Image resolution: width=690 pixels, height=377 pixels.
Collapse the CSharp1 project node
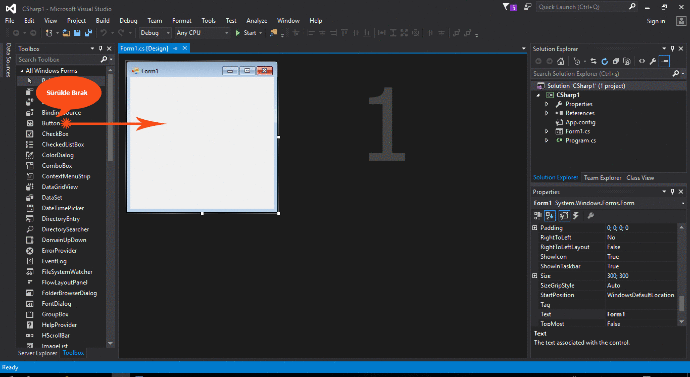coord(538,95)
